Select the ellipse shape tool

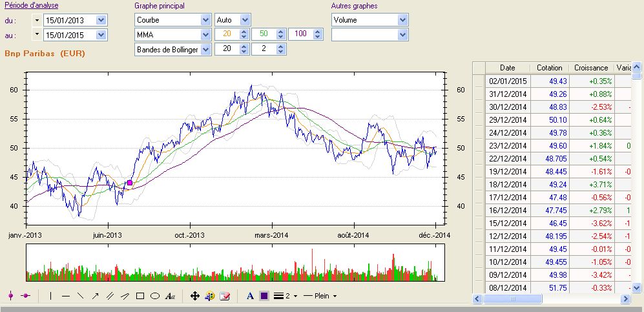155,296
